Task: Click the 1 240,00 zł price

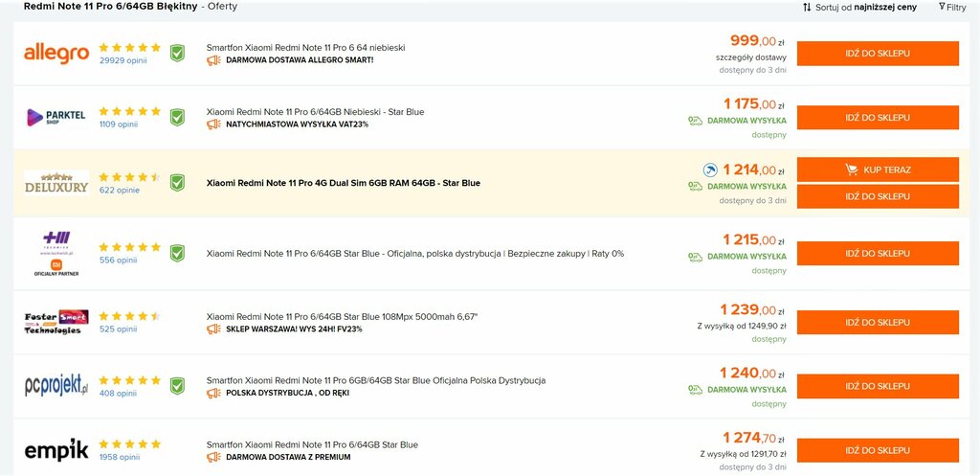Action: point(752,374)
